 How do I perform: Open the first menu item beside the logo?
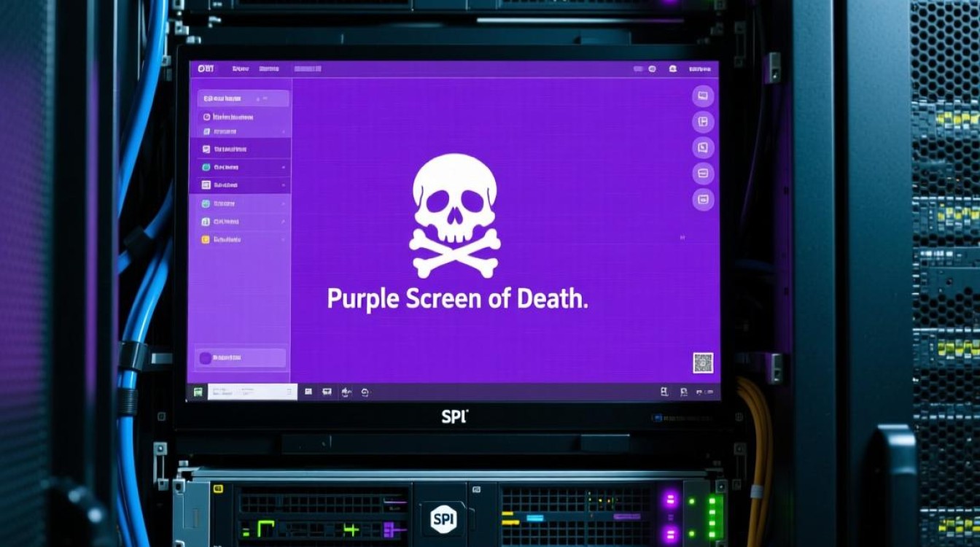coord(240,69)
